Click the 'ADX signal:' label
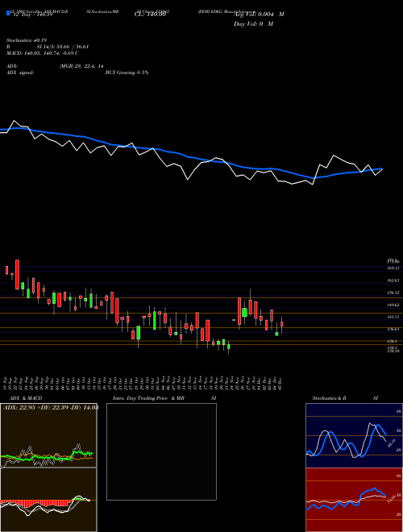Screen dimensions: 403x532 click(19, 73)
